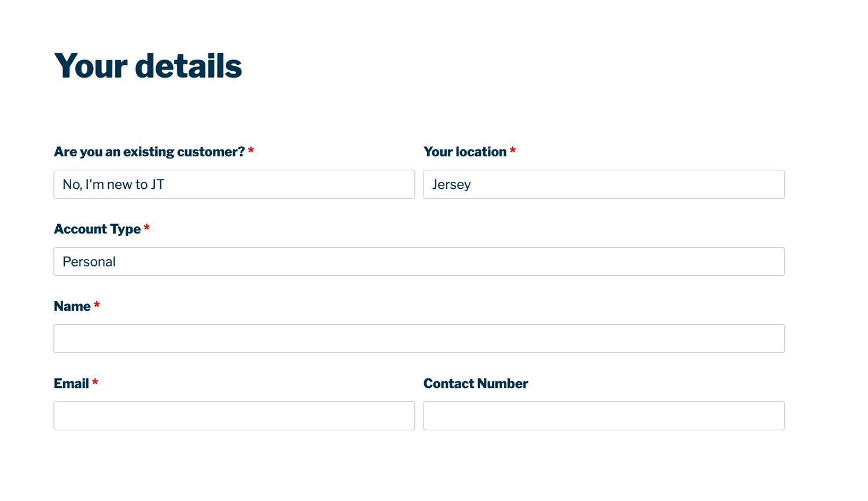Click the "Email" field label
The height and width of the screenshot is (501, 868).
coord(71,383)
